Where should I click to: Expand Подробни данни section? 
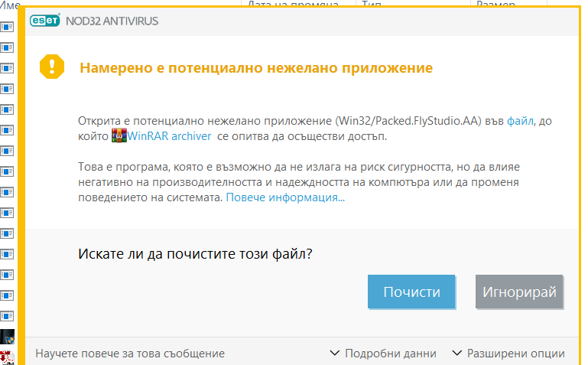pos(383,354)
